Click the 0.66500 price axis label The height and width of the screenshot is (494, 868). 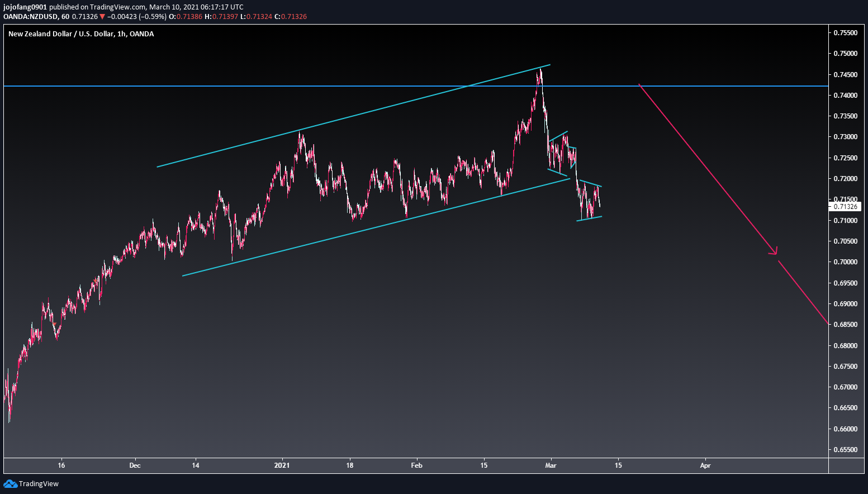[x=845, y=408]
